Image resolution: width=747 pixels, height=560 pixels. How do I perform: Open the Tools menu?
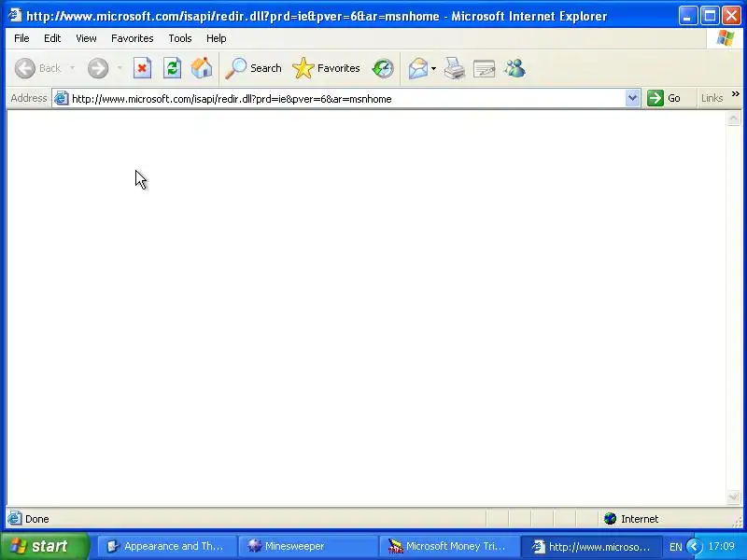tap(180, 38)
